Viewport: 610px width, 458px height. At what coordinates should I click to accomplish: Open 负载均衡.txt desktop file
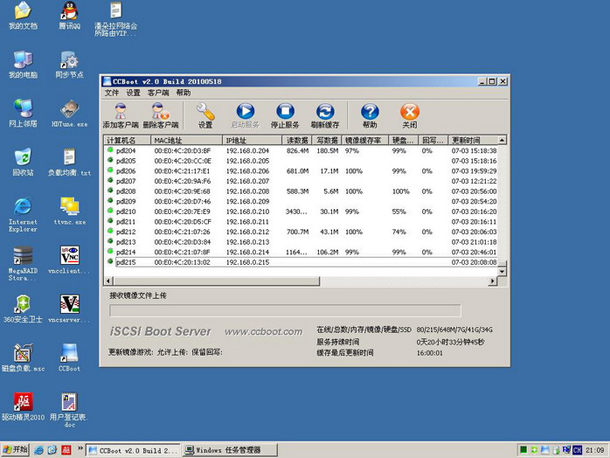pyautogui.click(x=70, y=162)
